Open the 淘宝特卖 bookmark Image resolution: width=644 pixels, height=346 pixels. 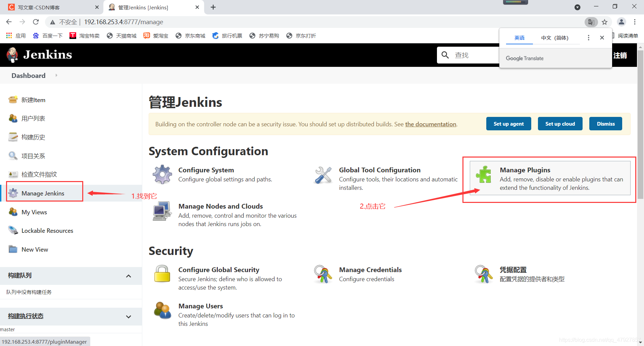[x=85, y=36]
